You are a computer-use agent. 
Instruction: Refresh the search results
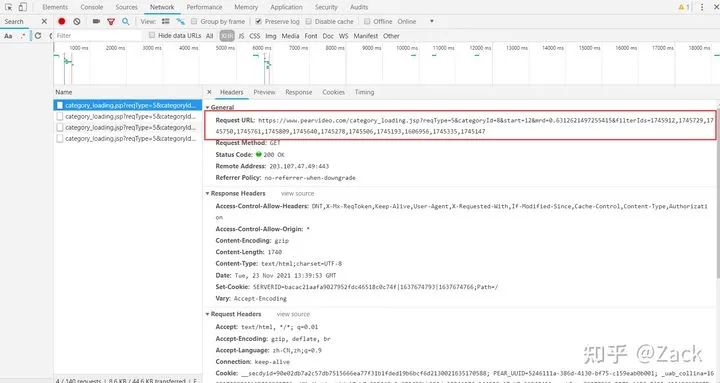click(x=38, y=36)
